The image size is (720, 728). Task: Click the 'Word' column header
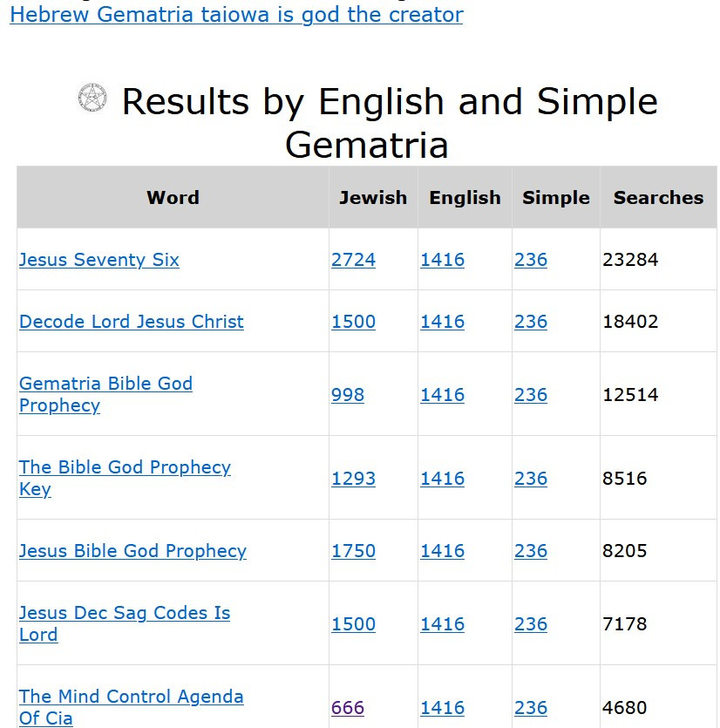coord(173,198)
